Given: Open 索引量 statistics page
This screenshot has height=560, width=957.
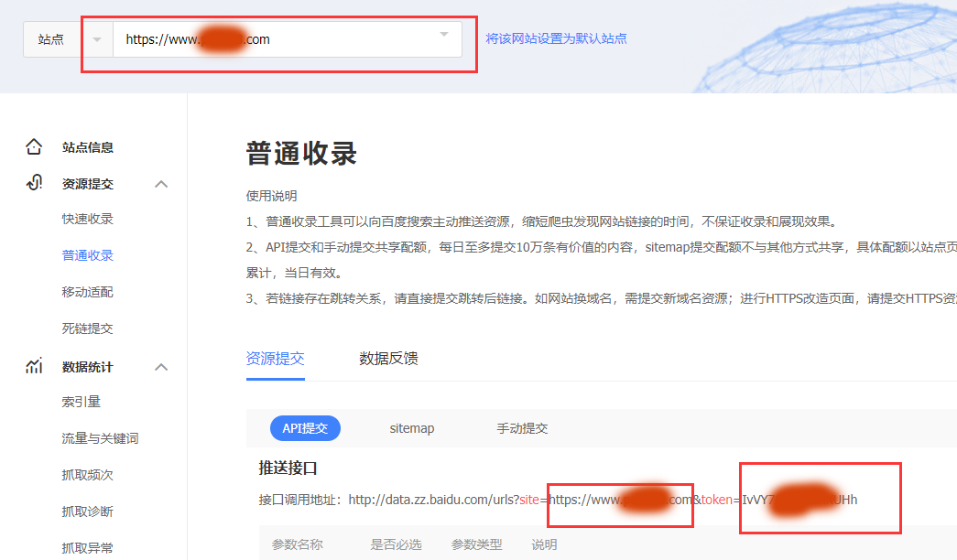Looking at the screenshot, I should pyautogui.click(x=82, y=402).
